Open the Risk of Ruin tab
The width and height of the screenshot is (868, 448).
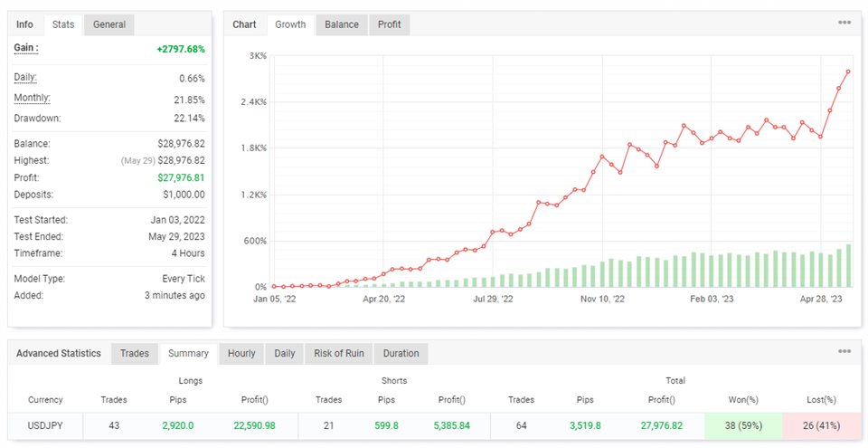pyautogui.click(x=339, y=353)
